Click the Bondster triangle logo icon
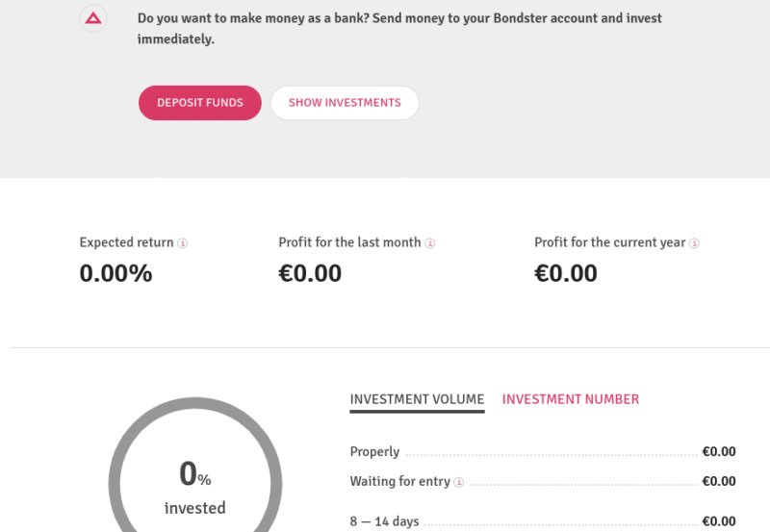Image resolution: width=770 pixels, height=532 pixels. (93, 18)
